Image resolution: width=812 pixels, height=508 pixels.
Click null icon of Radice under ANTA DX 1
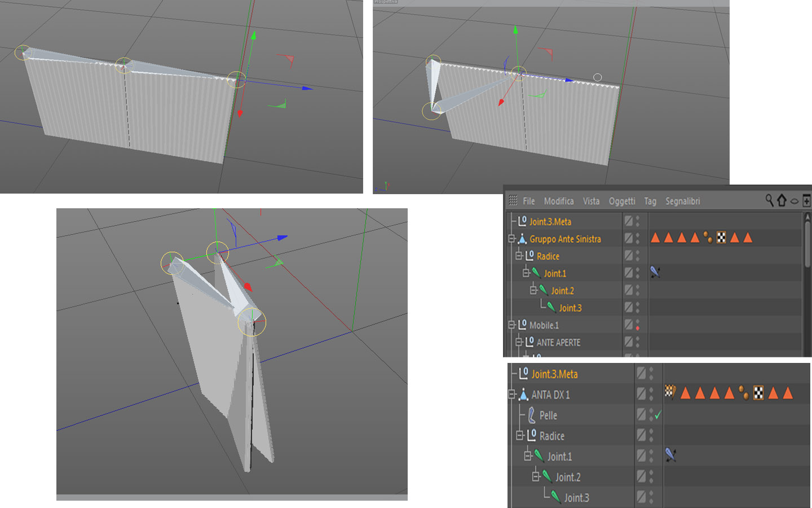[532, 435]
